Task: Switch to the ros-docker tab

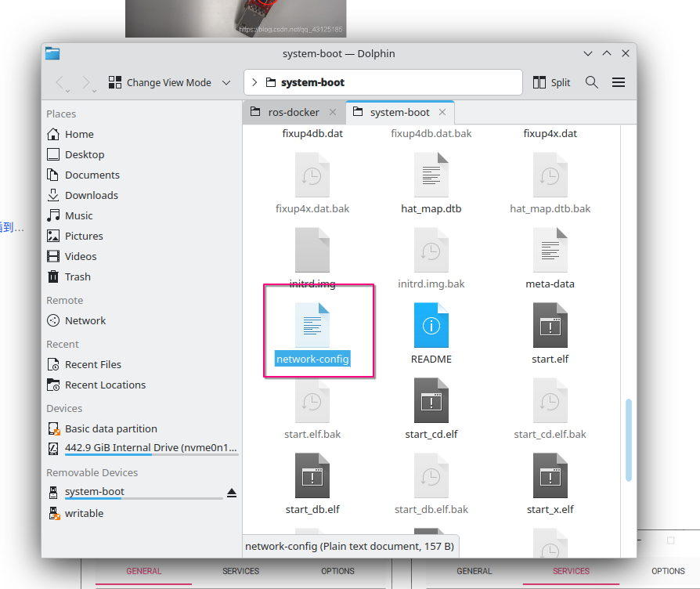Action: (x=294, y=112)
